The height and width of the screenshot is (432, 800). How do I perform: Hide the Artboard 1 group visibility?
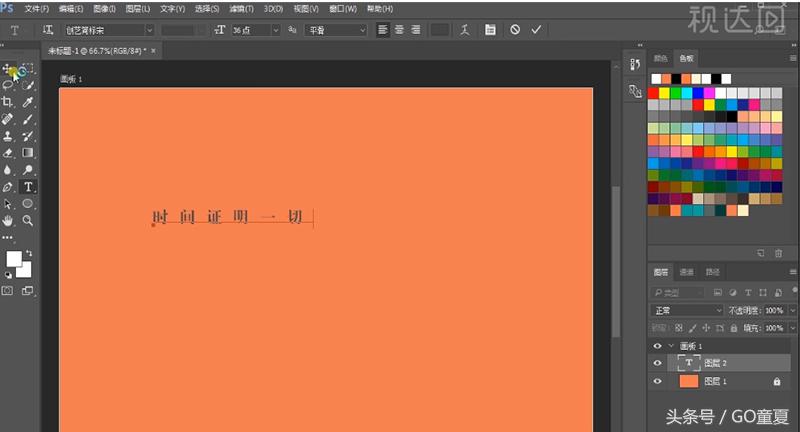[x=657, y=346]
